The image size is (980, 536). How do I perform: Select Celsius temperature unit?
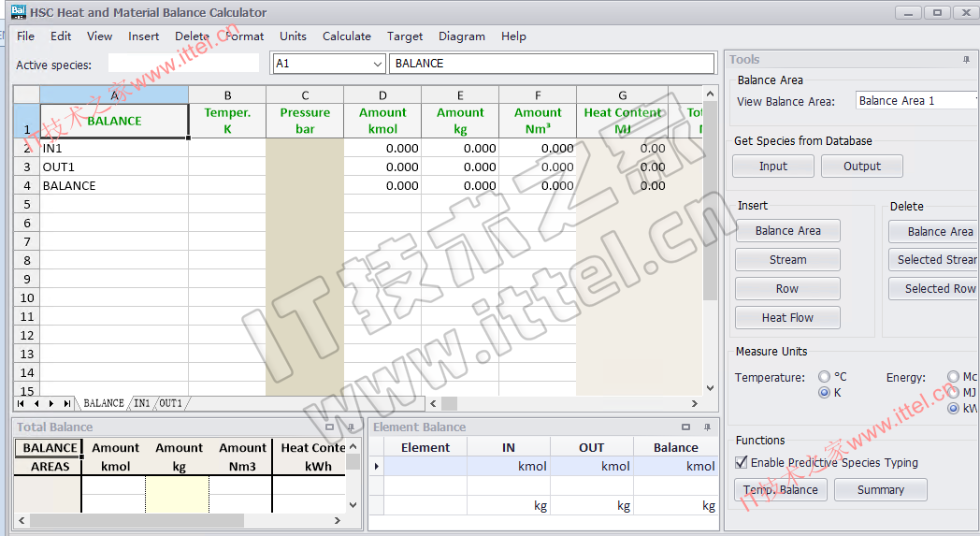pyautogui.click(x=825, y=377)
